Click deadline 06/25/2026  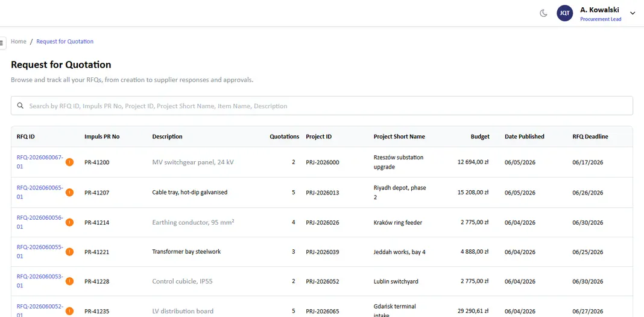tap(588, 252)
